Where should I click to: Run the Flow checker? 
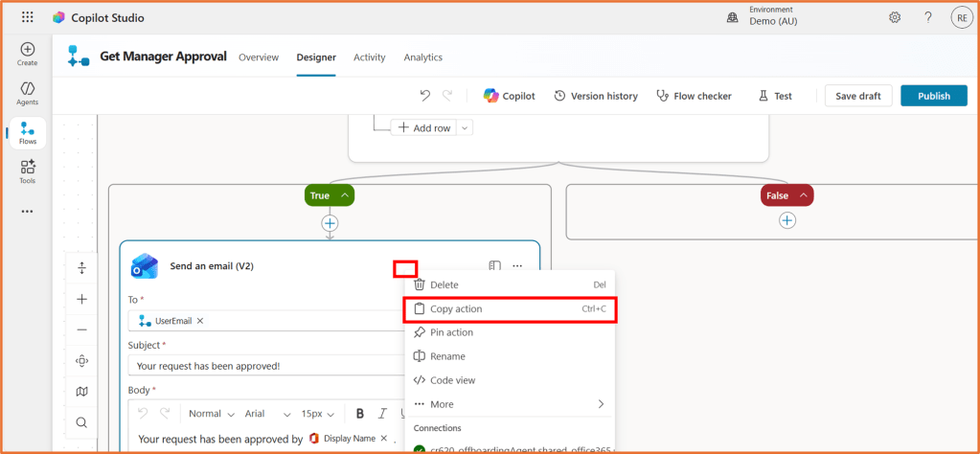pos(694,96)
